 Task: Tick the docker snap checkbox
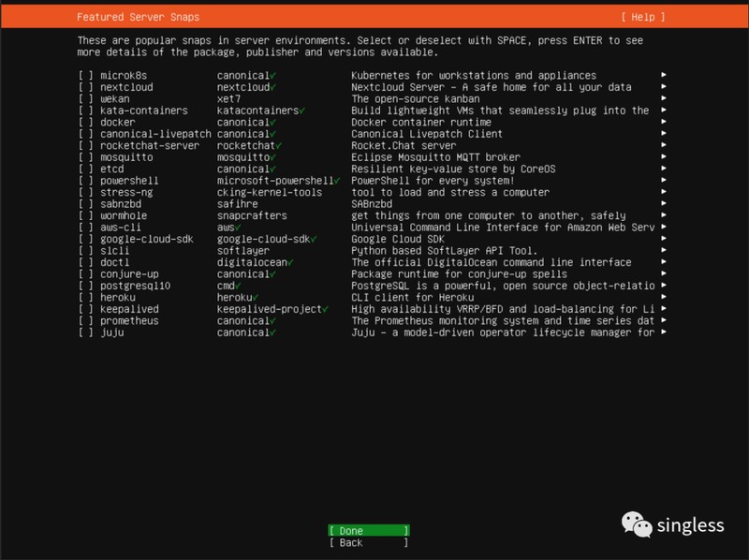point(86,123)
